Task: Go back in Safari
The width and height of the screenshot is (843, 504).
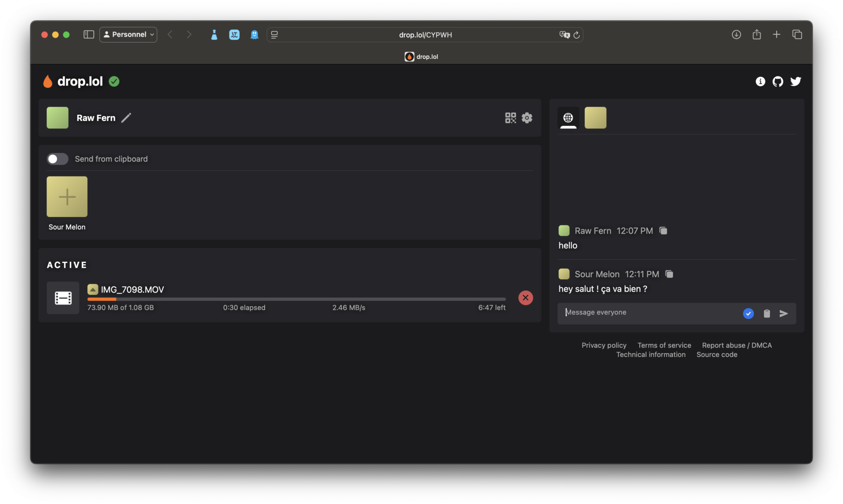Action: pyautogui.click(x=170, y=34)
